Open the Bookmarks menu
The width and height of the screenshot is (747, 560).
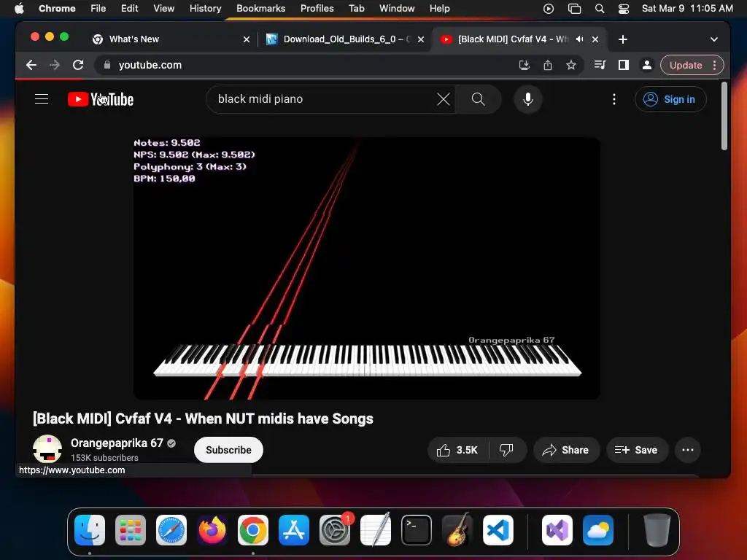point(260,9)
